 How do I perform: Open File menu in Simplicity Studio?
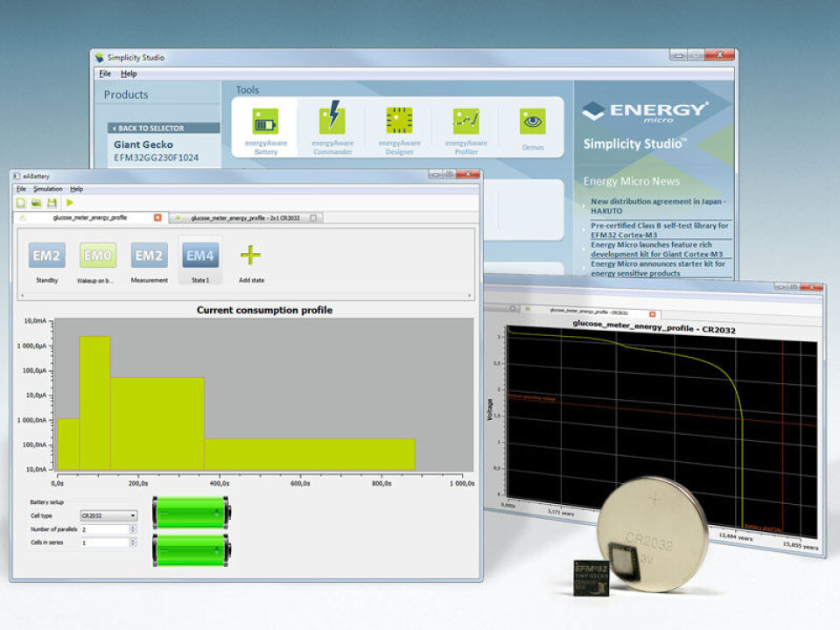(105, 73)
